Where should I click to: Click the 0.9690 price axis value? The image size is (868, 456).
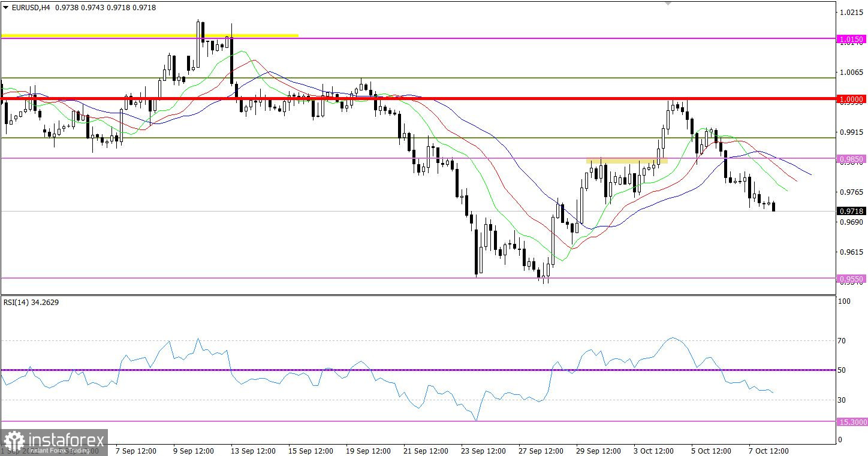coord(852,222)
